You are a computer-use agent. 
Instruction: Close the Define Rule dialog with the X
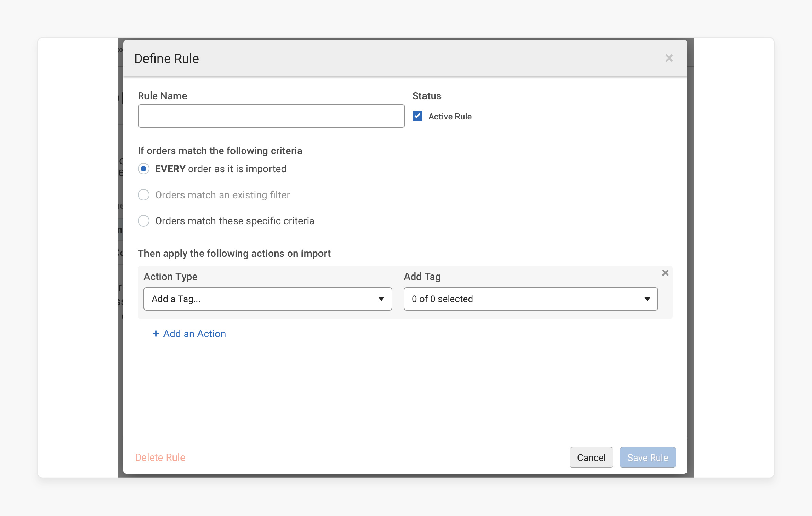pyautogui.click(x=669, y=58)
